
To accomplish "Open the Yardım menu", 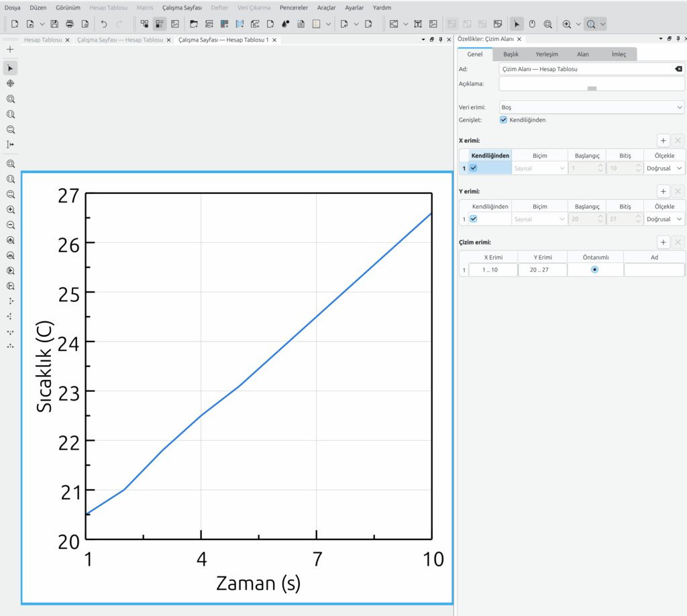I will (x=382, y=7).
